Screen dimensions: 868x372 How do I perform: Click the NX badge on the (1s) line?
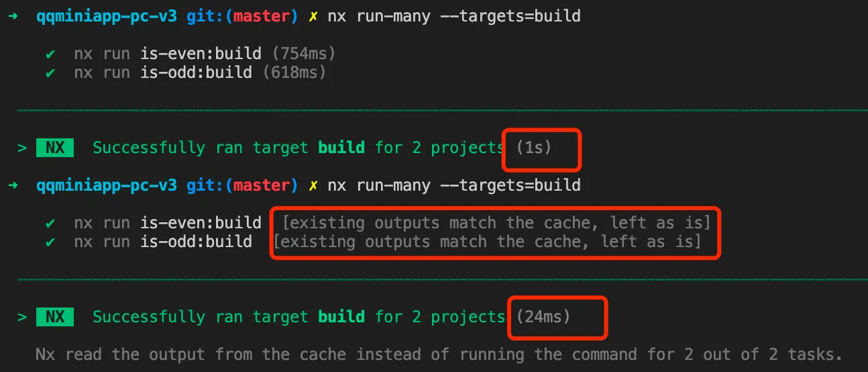point(55,147)
